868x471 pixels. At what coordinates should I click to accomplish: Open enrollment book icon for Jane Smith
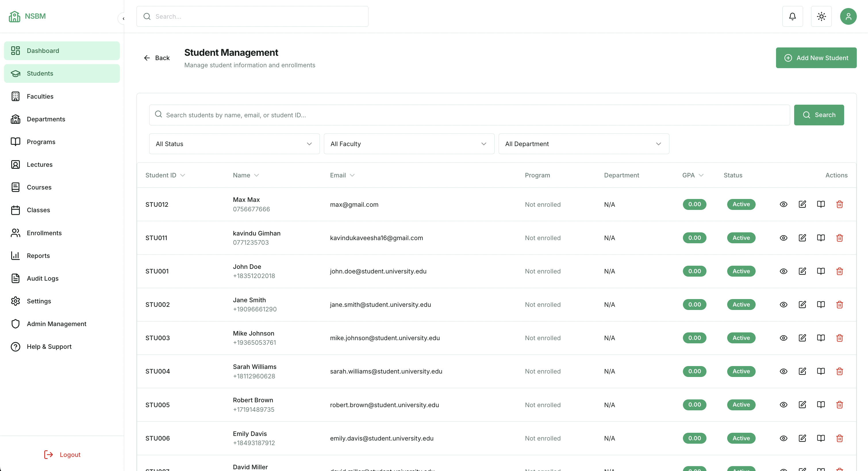(821, 305)
